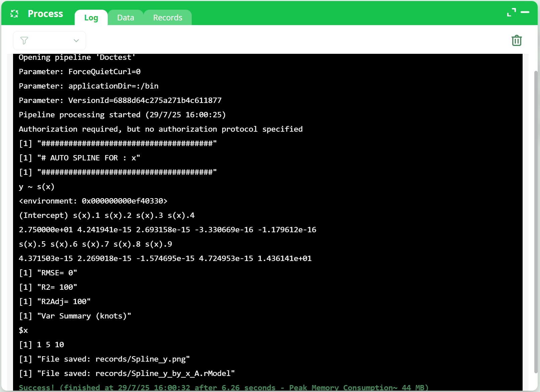Screen dimensions: 540x392
Task: Go to the Records tab
Action: pos(168,18)
